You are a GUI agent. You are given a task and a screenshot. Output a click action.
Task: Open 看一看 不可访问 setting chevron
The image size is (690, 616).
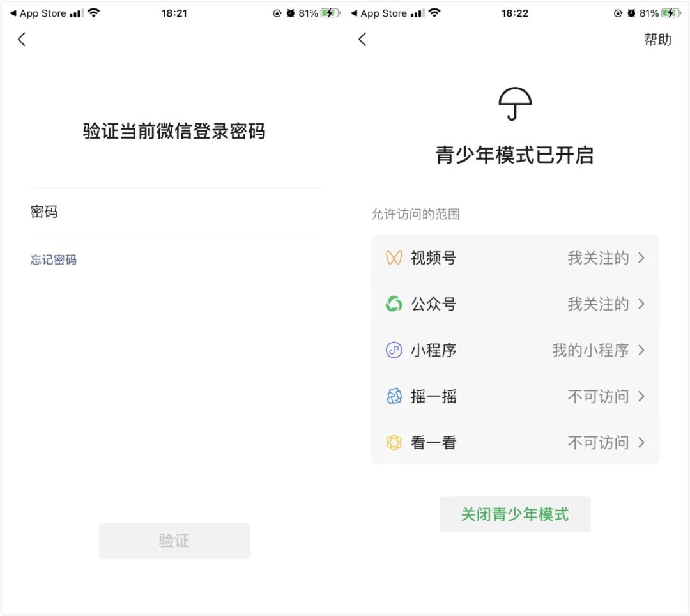641,443
